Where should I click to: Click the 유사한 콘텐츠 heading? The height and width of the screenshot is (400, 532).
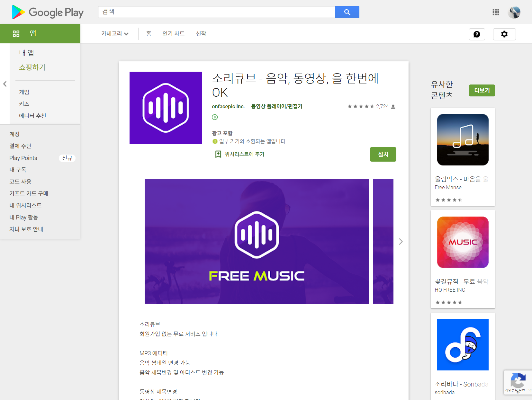pyautogui.click(x=442, y=90)
